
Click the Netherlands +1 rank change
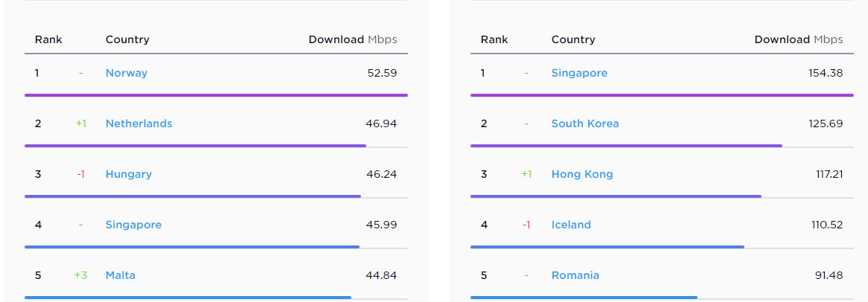(x=81, y=123)
